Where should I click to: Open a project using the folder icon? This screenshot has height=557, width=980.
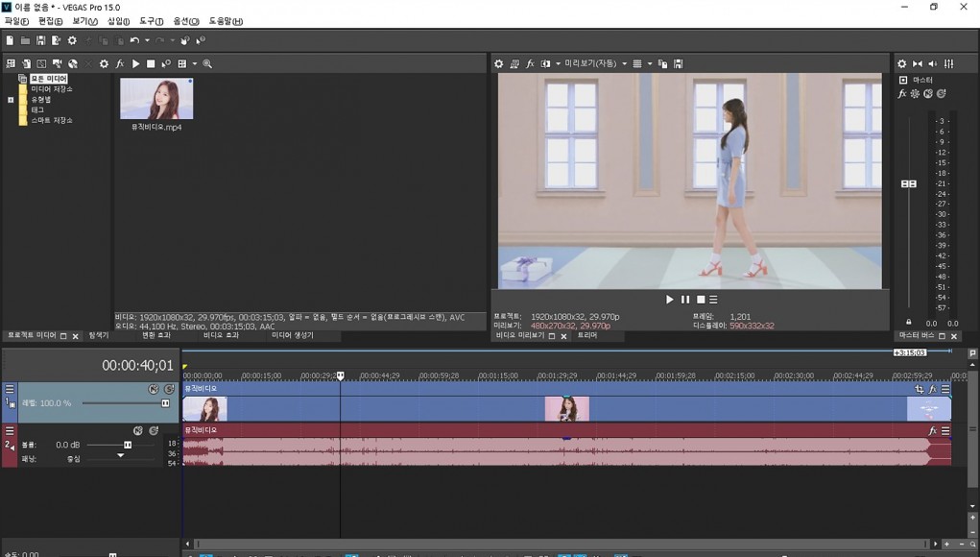[x=25, y=40]
